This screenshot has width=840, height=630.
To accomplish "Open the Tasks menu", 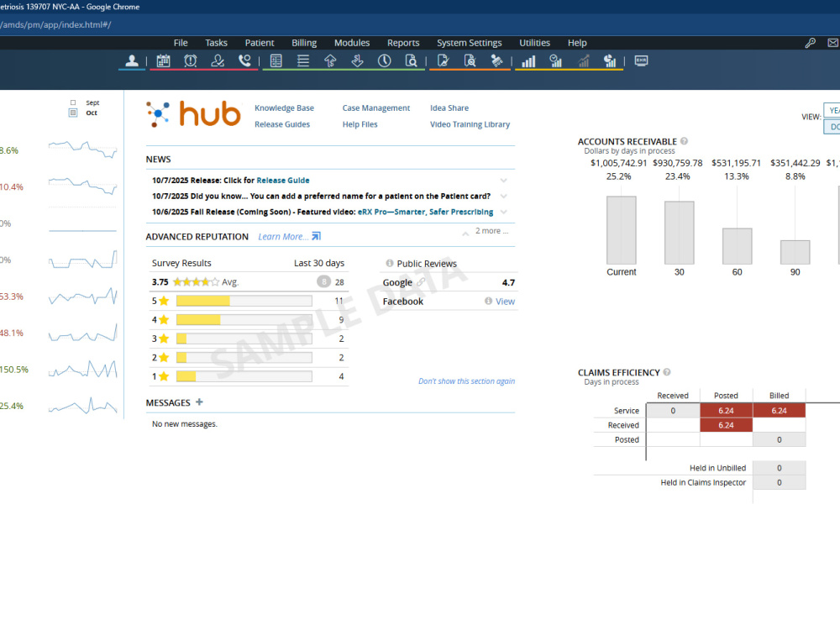I will (x=217, y=43).
